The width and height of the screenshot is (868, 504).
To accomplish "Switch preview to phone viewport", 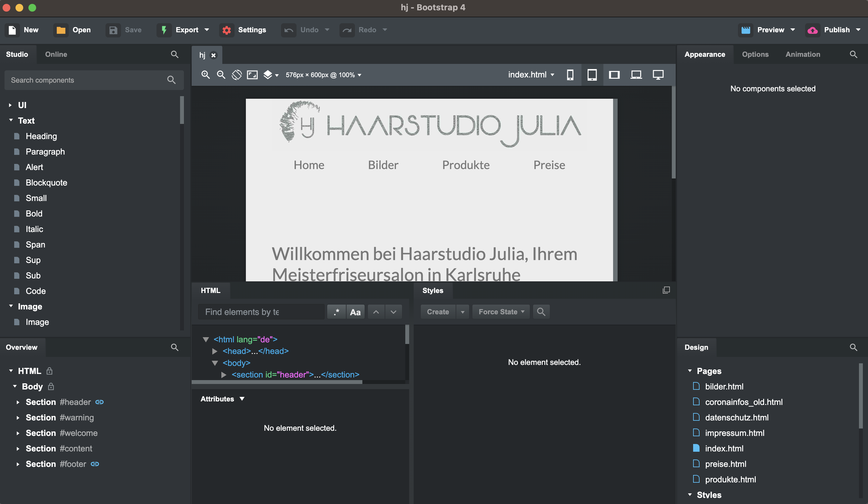I will (x=570, y=75).
